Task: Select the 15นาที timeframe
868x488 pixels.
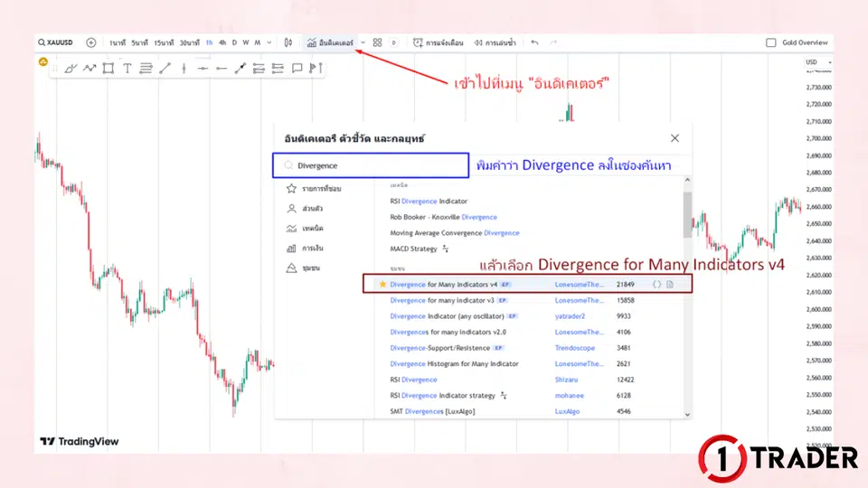Action: (164, 42)
